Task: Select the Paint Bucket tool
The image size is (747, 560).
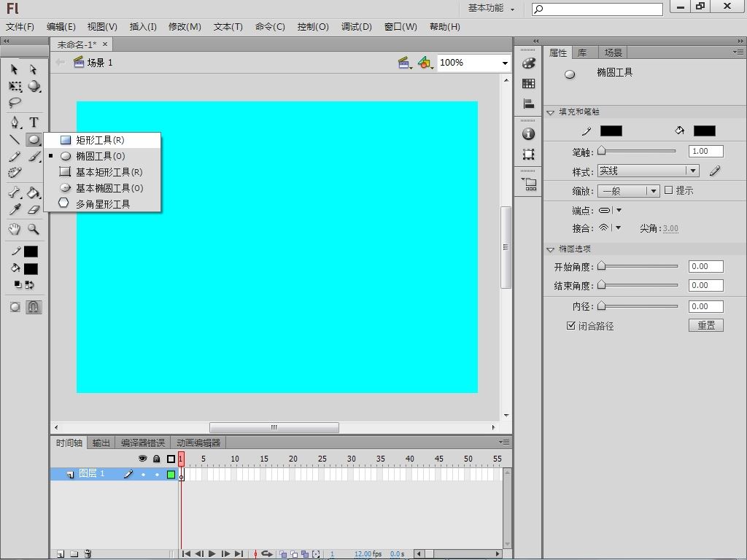Action: 34,192
